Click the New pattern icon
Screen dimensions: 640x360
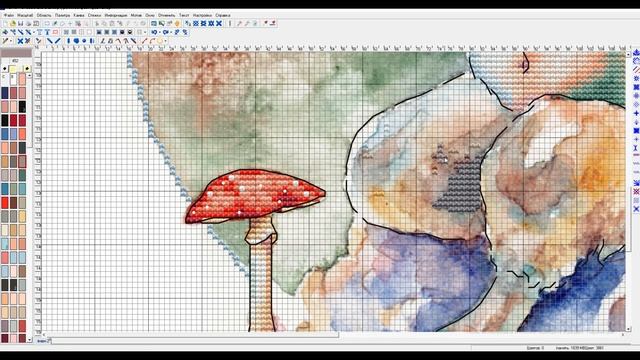click(5, 23)
